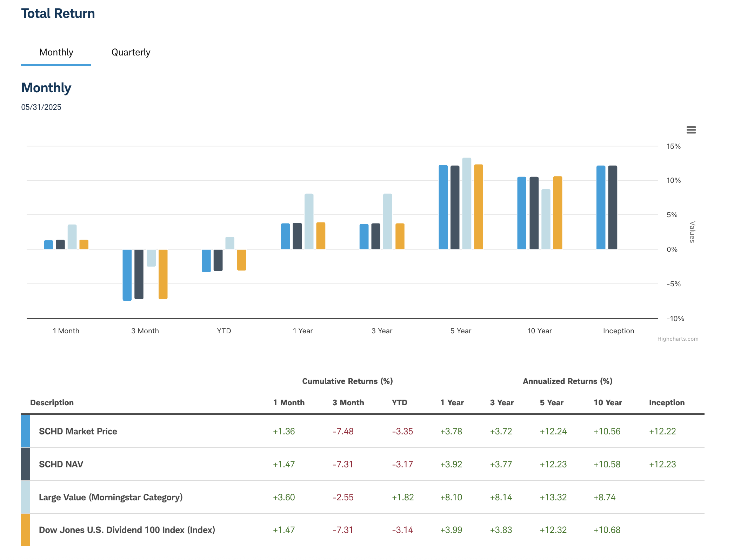Click the 1 Month SCHD Market Price bar
The width and height of the screenshot is (734, 560).
pyautogui.click(x=48, y=245)
